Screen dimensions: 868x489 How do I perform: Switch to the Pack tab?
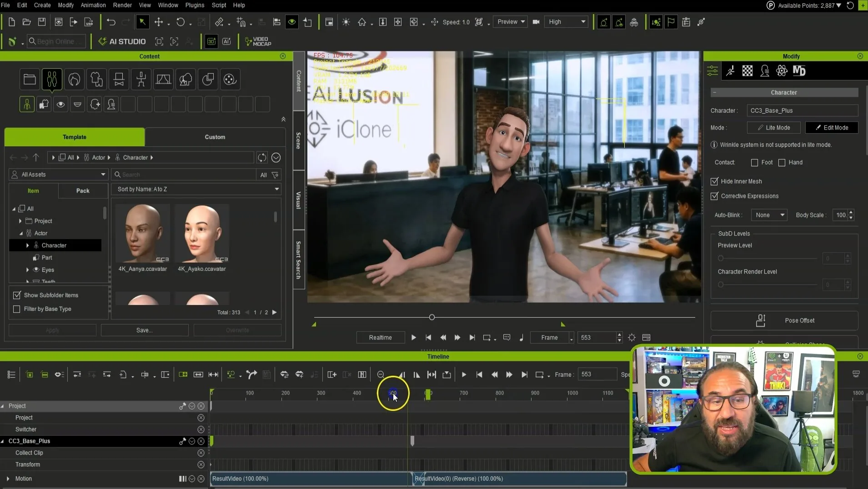click(x=83, y=191)
